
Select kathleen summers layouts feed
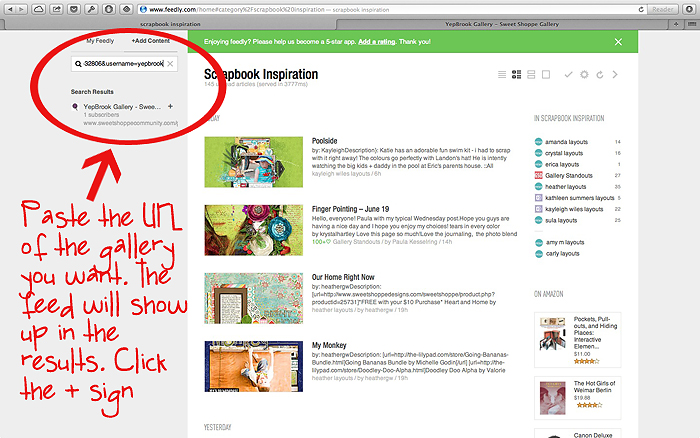tap(579, 198)
